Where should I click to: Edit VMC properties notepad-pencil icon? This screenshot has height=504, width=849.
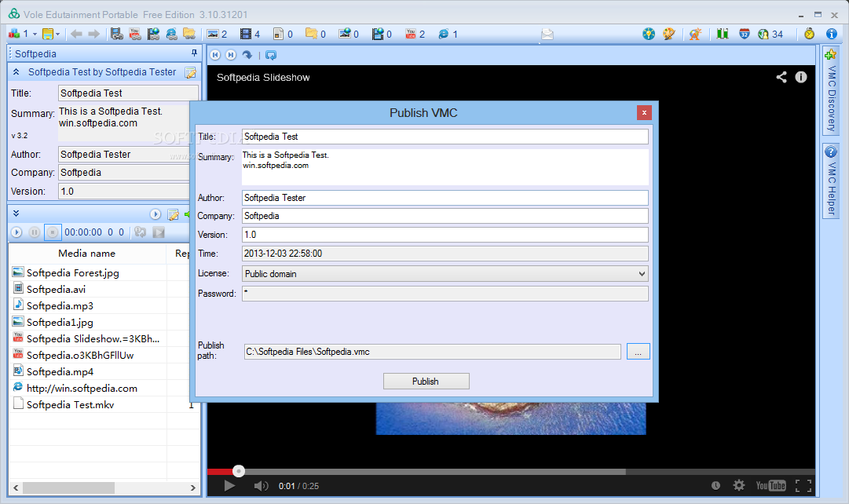pyautogui.click(x=191, y=72)
